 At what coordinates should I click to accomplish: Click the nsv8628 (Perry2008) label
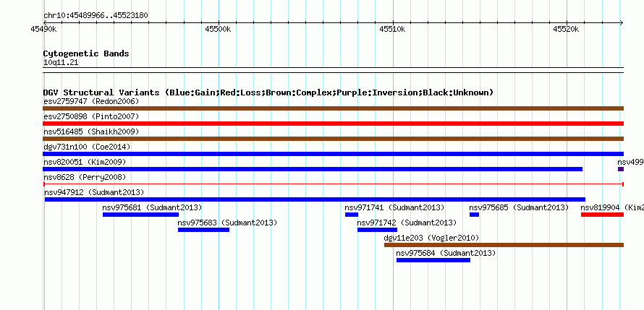(85, 177)
